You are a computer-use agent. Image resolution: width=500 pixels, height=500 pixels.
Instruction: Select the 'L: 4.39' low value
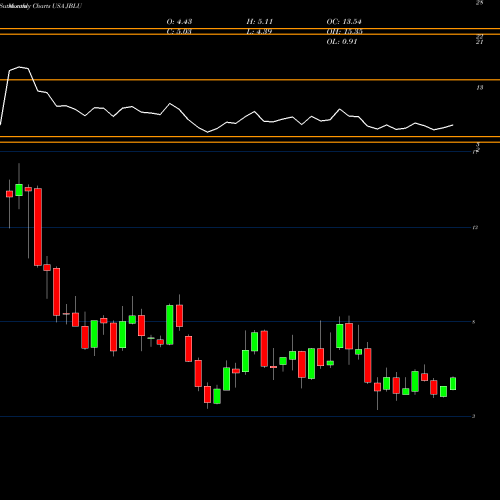(259, 32)
